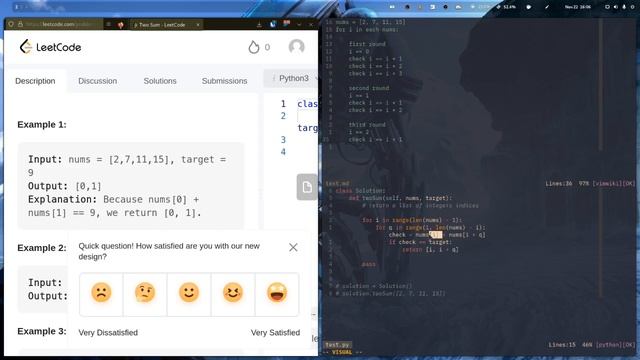Open the power icon in the top panel
This screenshot has height=360, width=640.
pyautogui.click(x=632, y=7)
